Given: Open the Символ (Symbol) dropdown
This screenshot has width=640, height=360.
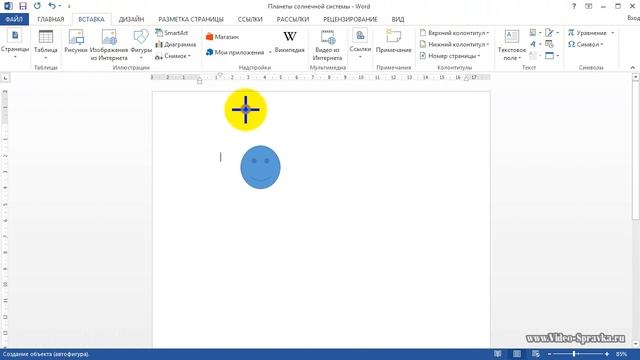Looking at the screenshot, I should [586, 44].
